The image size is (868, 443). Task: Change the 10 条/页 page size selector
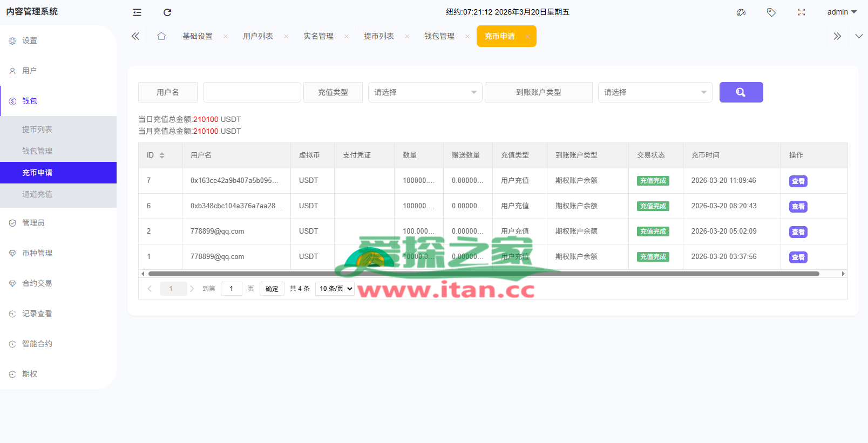tap(335, 289)
